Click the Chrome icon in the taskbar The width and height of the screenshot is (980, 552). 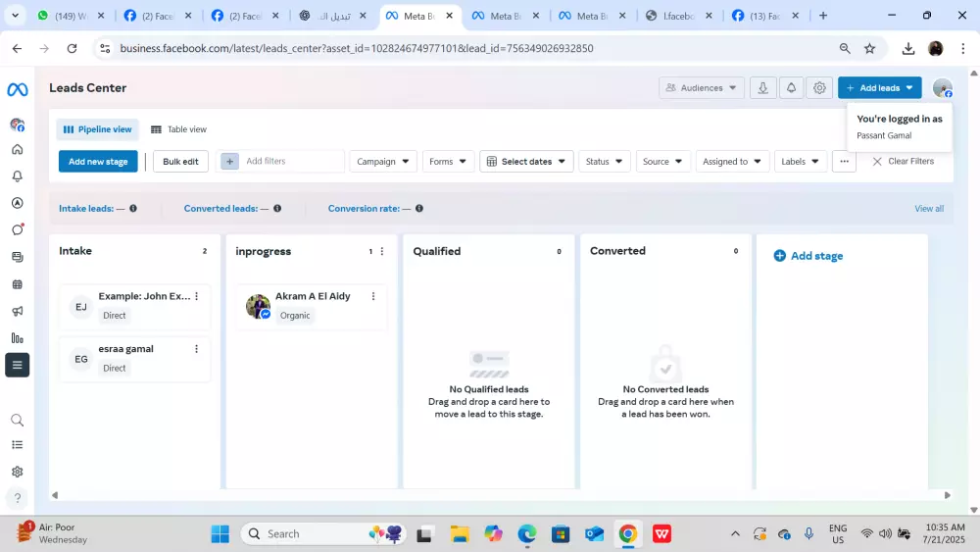628,534
